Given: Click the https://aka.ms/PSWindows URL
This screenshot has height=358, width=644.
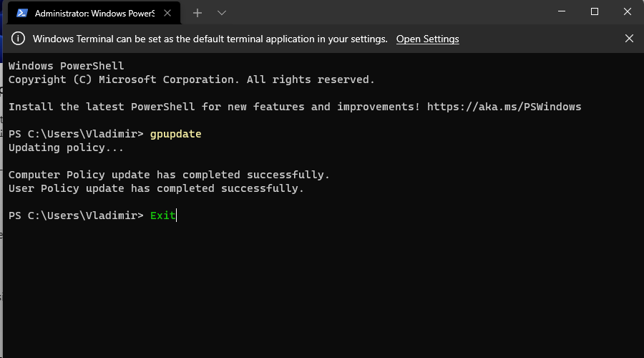Looking at the screenshot, I should pyautogui.click(x=504, y=107).
